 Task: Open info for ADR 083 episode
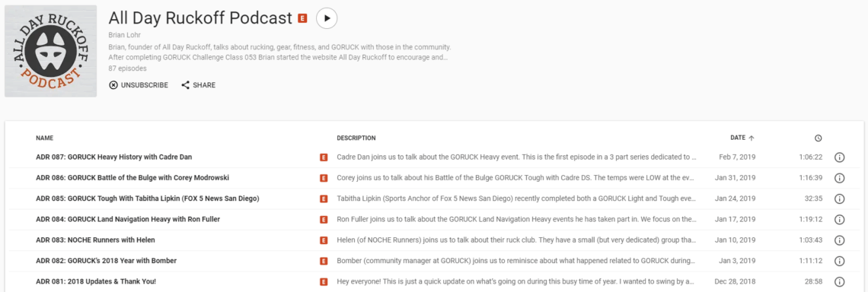[838, 240]
